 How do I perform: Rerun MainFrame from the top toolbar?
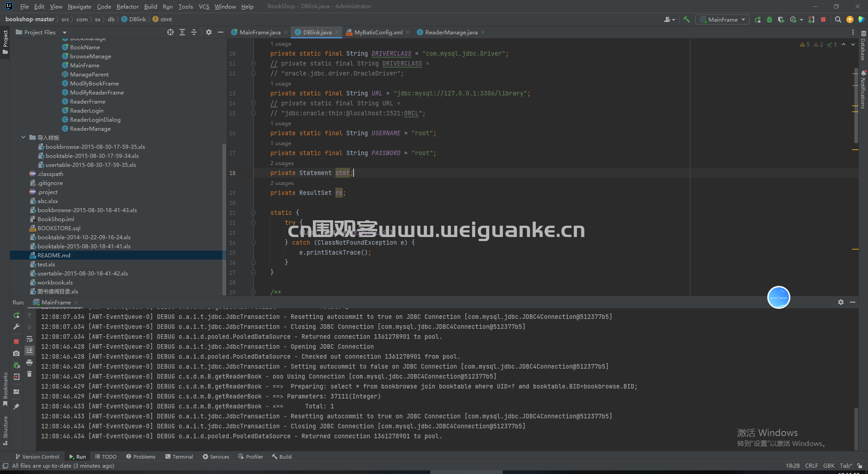click(758, 19)
